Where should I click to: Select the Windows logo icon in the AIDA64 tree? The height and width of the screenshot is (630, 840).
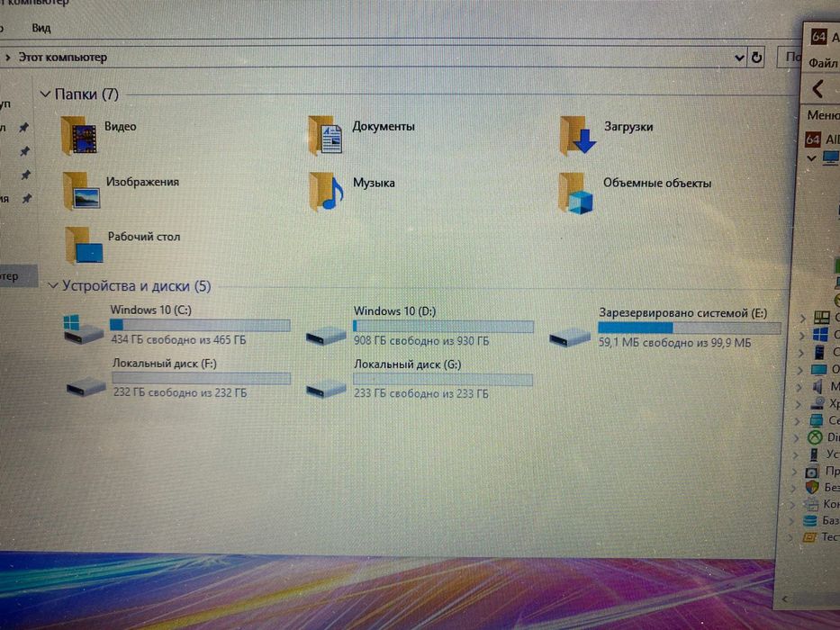[x=820, y=335]
